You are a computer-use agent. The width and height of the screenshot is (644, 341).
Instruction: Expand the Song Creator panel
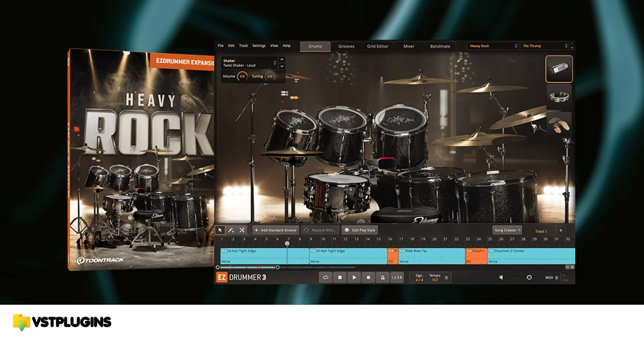pyautogui.click(x=507, y=230)
